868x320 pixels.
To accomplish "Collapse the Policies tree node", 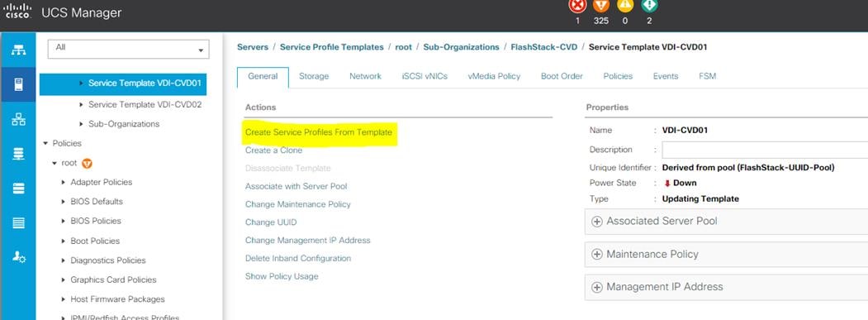I will pos(45,143).
